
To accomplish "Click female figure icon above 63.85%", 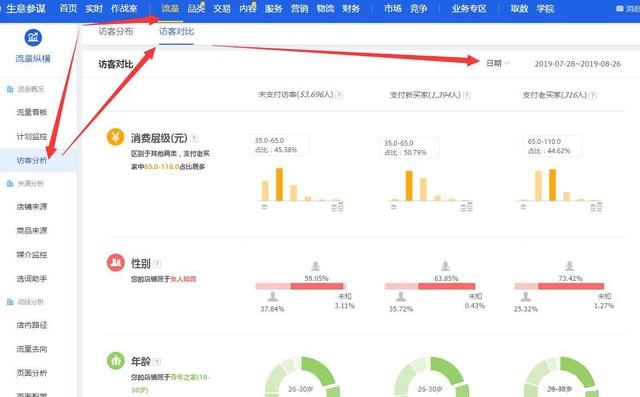I will (445, 266).
